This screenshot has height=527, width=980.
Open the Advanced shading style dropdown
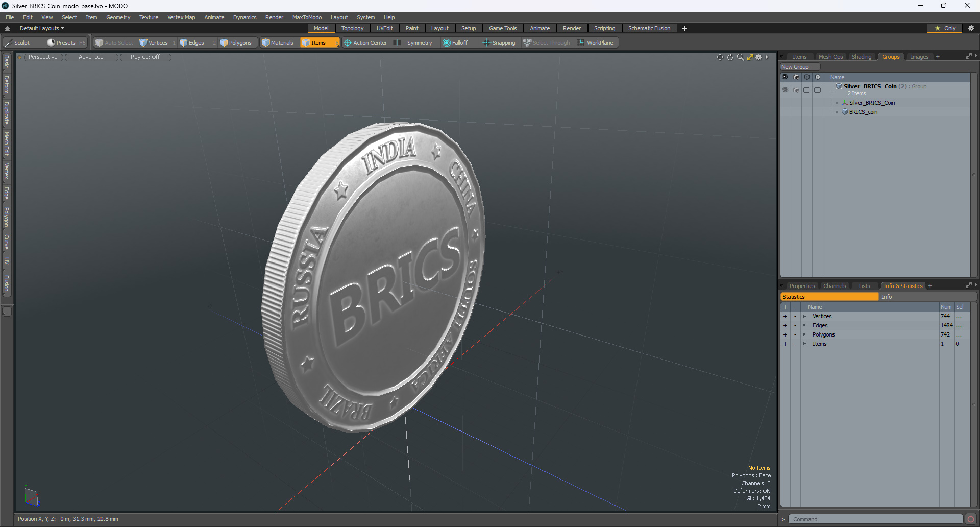point(91,57)
